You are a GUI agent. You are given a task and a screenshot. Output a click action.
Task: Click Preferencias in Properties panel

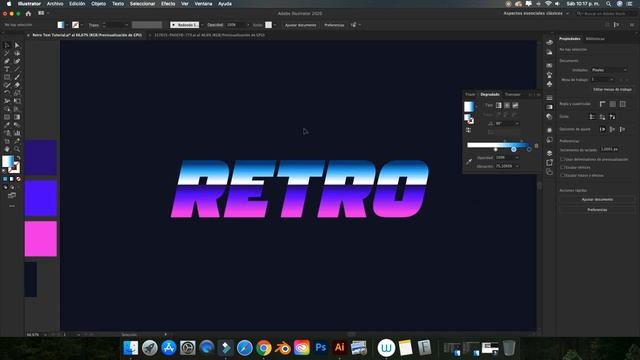pyautogui.click(x=597, y=210)
